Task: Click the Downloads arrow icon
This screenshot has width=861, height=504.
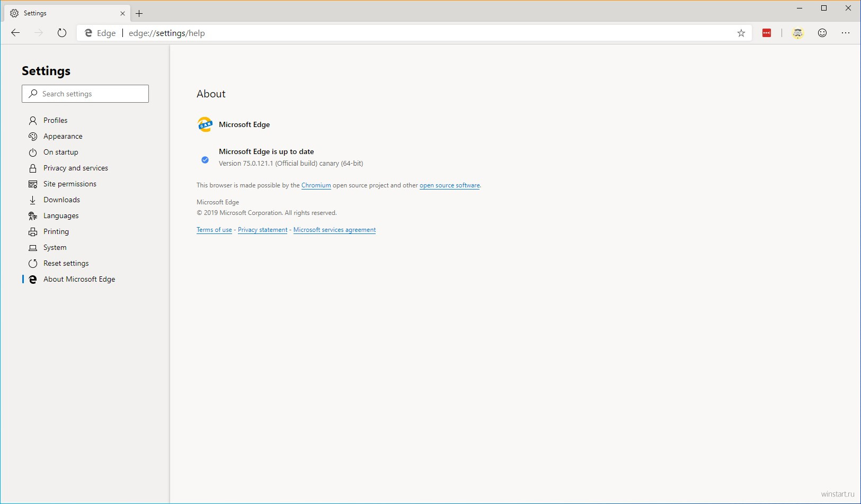Action: pos(33,200)
